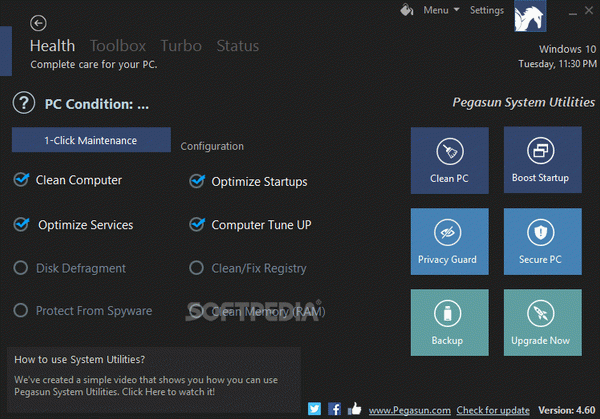
Task: Enable Disk Defragment option
Action: coord(21,268)
